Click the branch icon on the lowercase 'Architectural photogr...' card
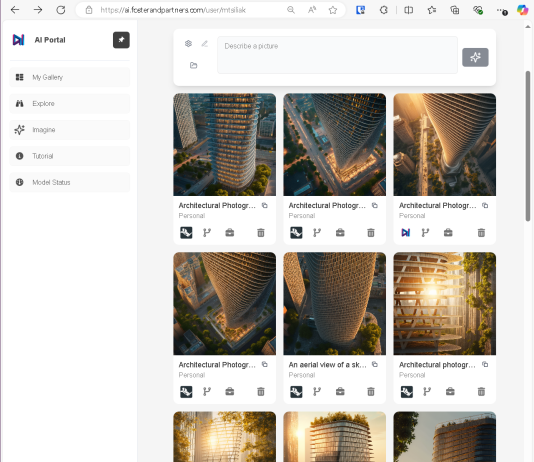This screenshot has height=462, width=534. tap(427, 392)
